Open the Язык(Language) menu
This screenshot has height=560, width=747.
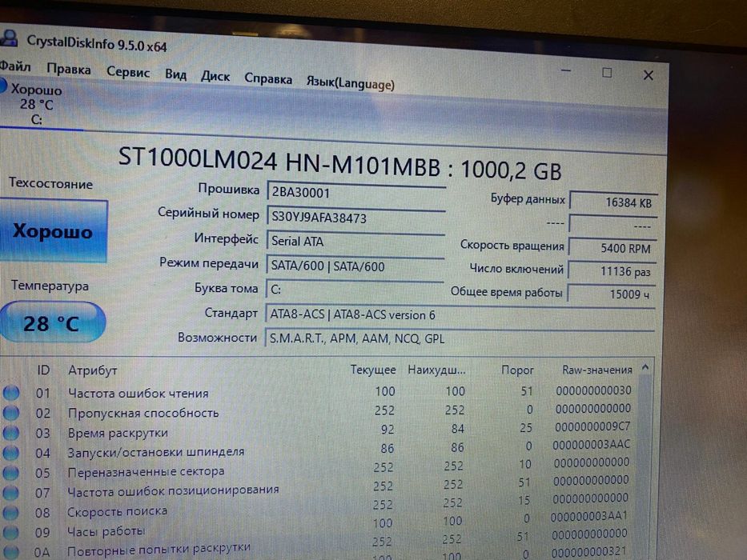click(350, 82)
